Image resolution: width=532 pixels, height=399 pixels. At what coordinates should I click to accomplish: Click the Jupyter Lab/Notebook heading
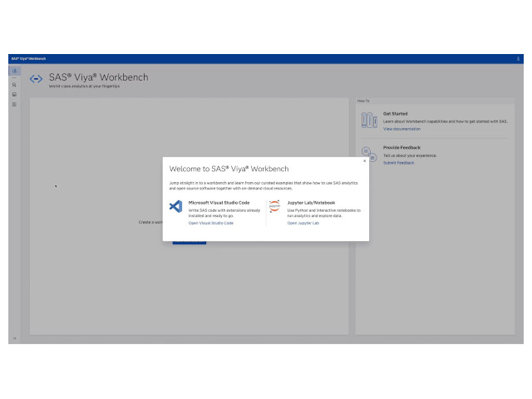311,202
